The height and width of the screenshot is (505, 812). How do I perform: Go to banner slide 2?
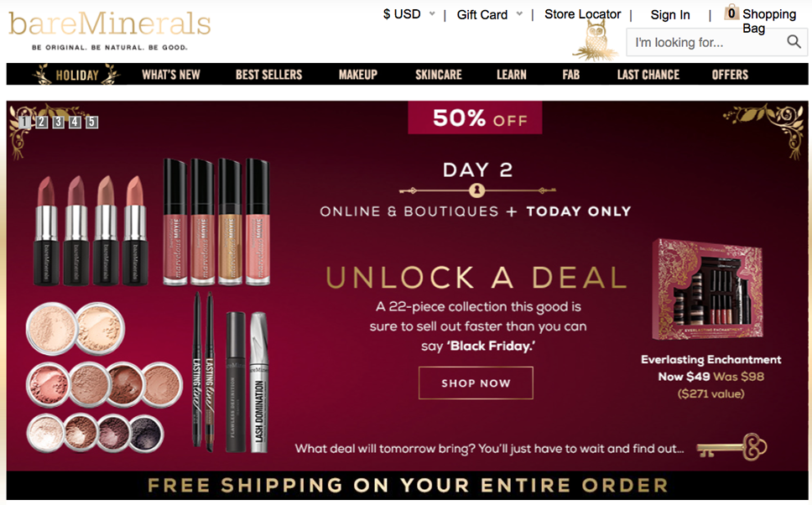pyautogui.click(x=42, y=122)
